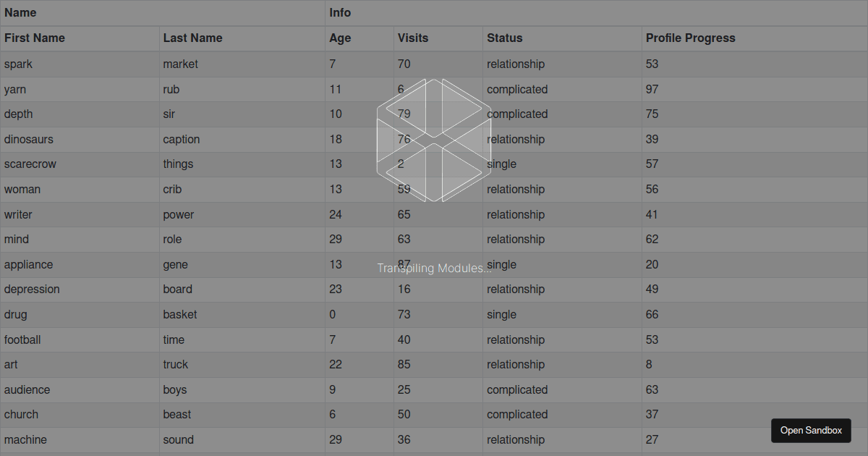Image resolution: width=868 pixels, height=456 pixels.
Task: Click the relationship status in woman row
Action: point(516,189)
